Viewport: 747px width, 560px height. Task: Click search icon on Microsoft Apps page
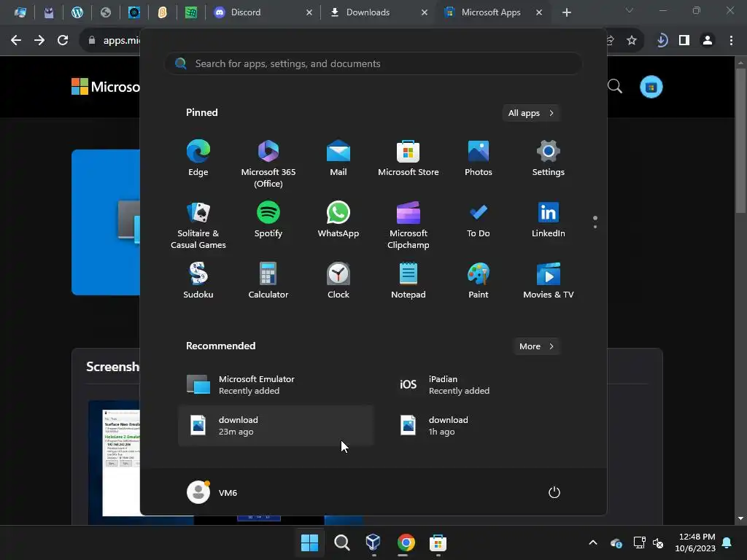pyautogui.click(x=615, y=87)
